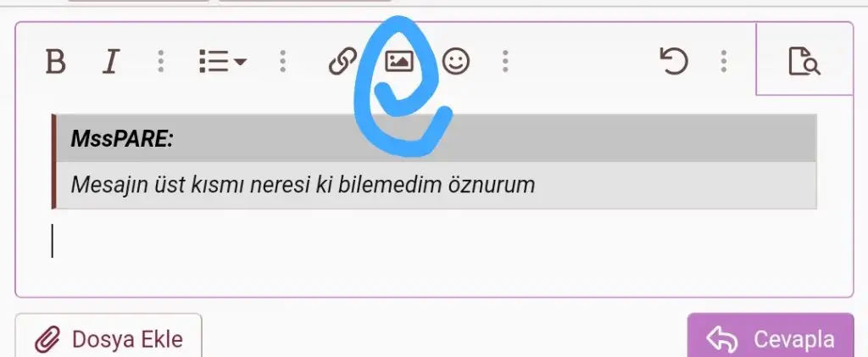Open the smiley emoji picker
The width and height of the screenshot is (868, 357).
click(456, 61)
